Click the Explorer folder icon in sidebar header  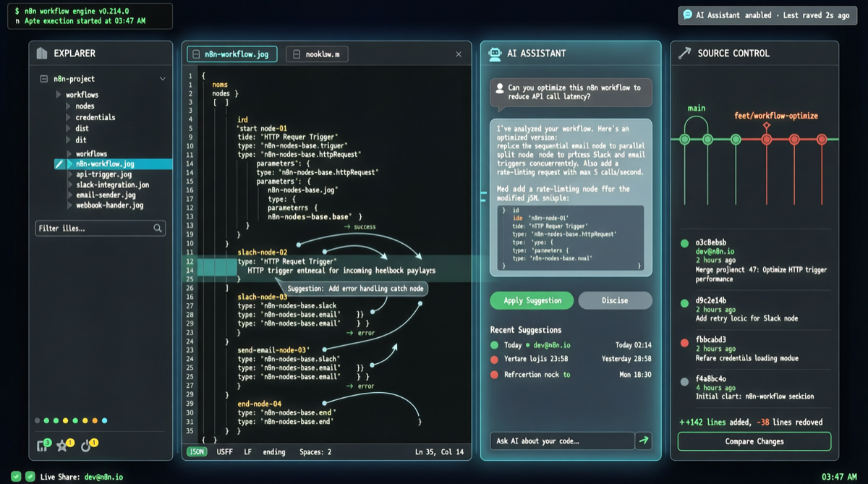[41, 53]
